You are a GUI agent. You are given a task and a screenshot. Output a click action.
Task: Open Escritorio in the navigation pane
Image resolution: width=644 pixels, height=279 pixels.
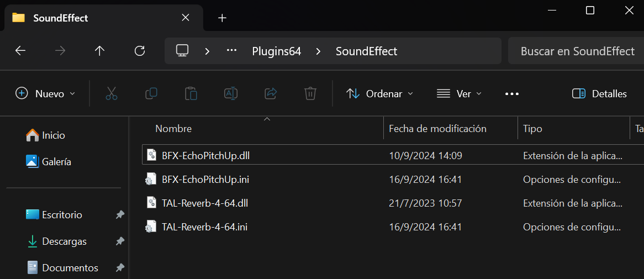54,214
